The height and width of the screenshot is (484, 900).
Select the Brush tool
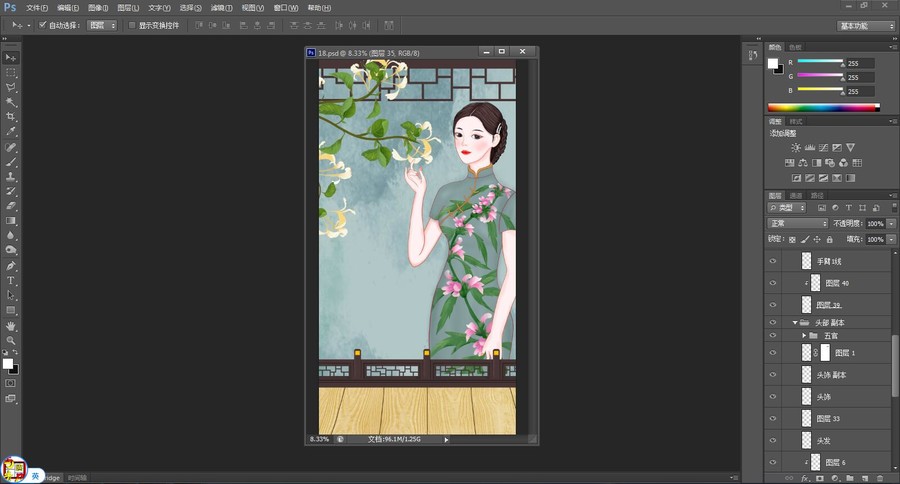point(10,162)
